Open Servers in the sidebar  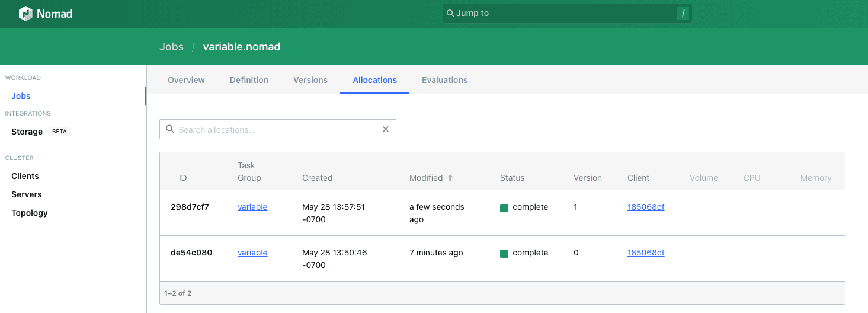[x=27, y=194]
